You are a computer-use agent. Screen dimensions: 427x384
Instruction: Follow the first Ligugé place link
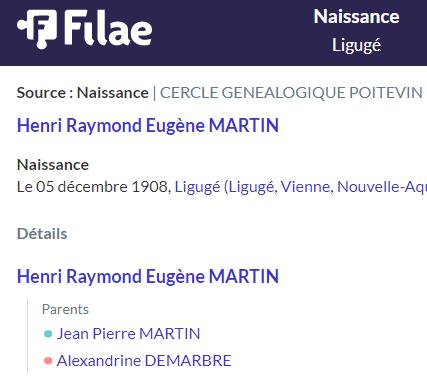tap(197, 187)
